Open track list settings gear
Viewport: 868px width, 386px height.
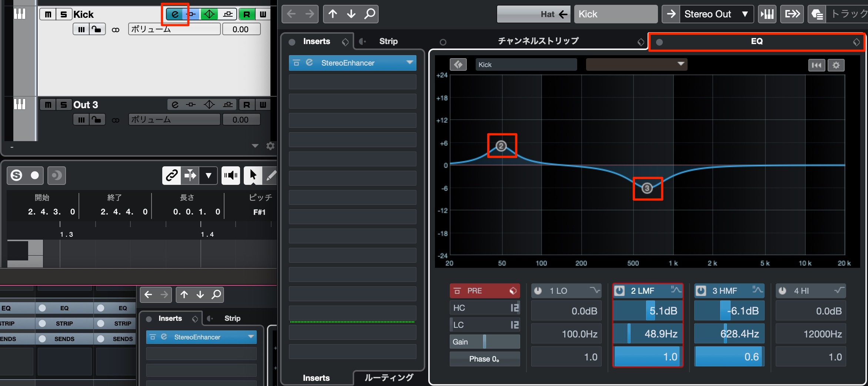click(270, 146)
